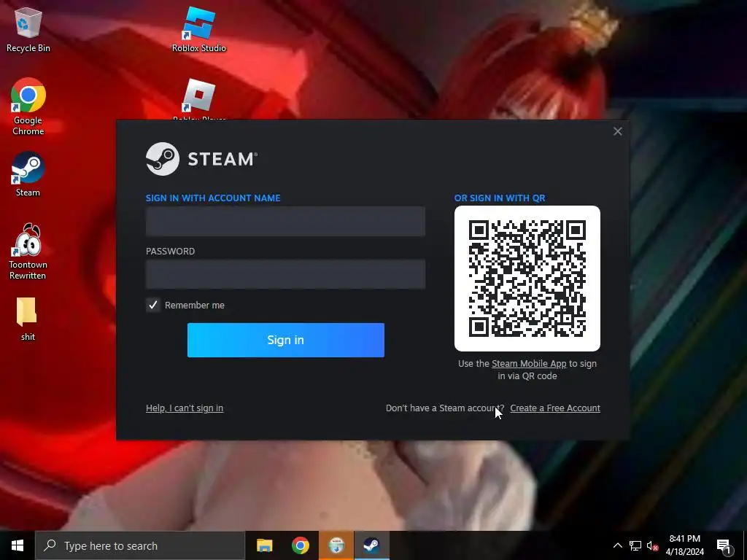Click the PASSWORD label text
747x560 pixels.
(170, 252)
